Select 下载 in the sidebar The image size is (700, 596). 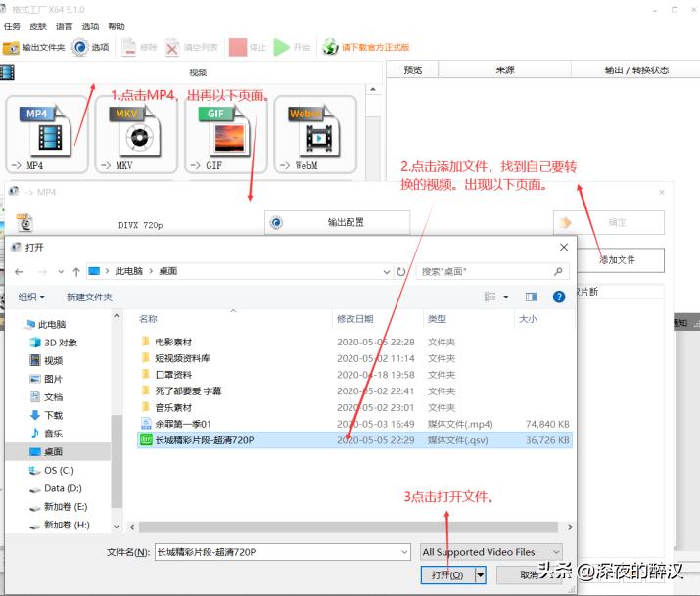pyautogui.click(x=46, y=415)
